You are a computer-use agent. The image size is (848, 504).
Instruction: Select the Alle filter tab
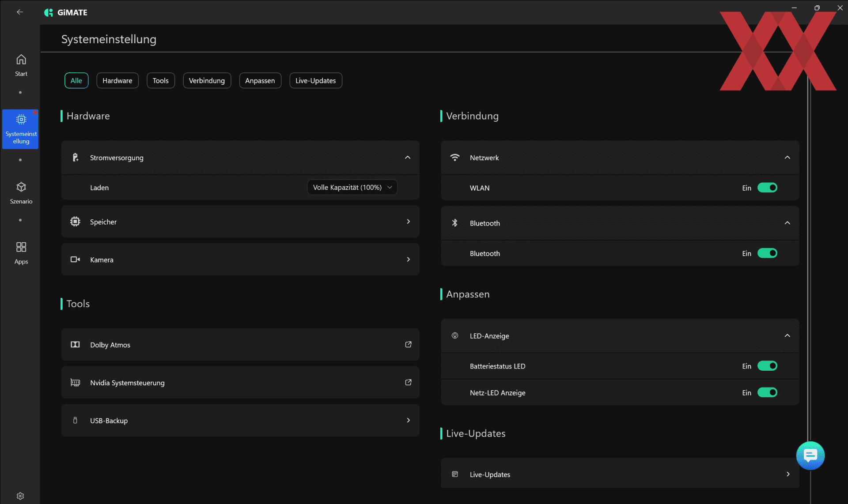[x=76, y=81]
